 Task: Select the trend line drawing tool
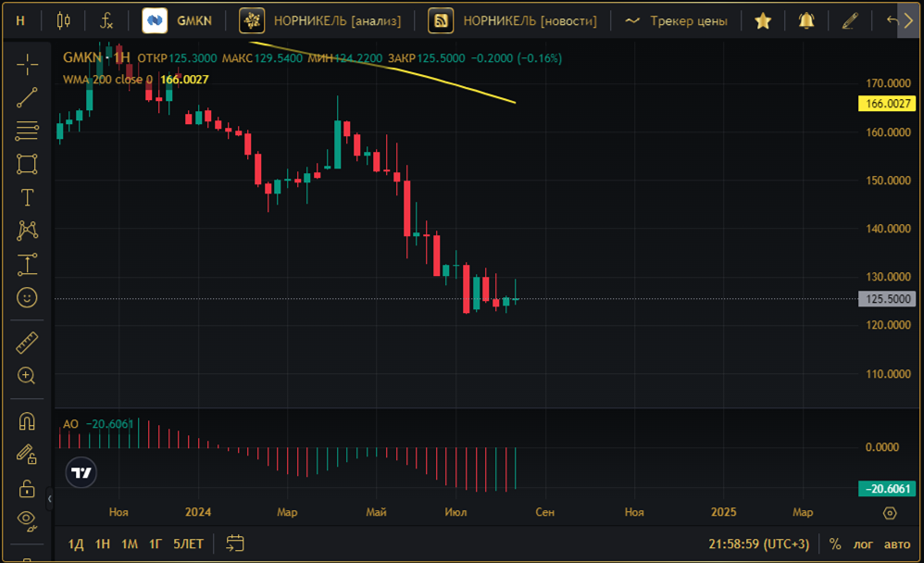(x=27, y=98)
